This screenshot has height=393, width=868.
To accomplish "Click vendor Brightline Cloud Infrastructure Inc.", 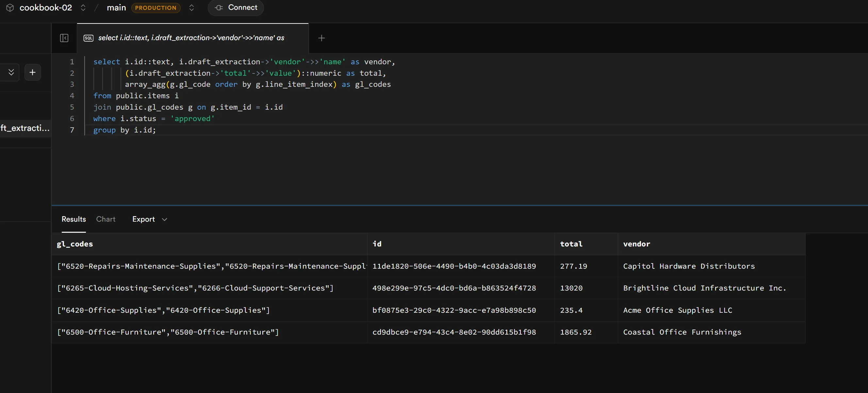I will coord(705,288).
